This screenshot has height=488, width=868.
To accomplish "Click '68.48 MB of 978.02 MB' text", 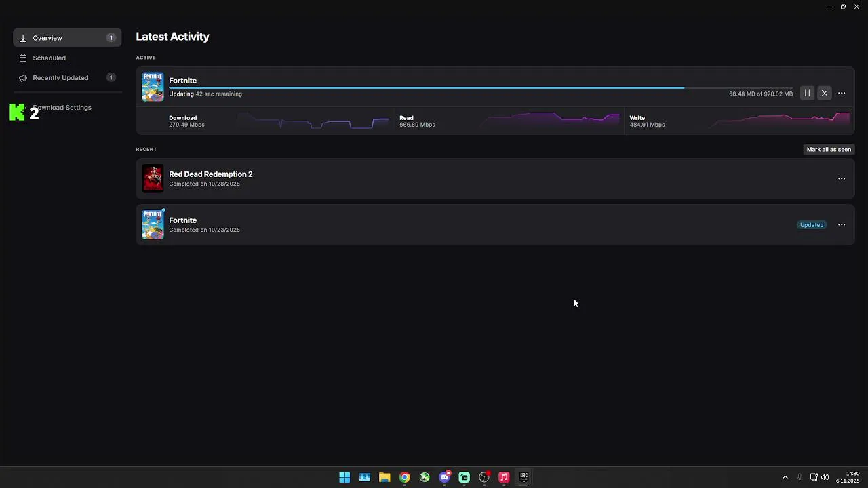I will coord(761,94).
